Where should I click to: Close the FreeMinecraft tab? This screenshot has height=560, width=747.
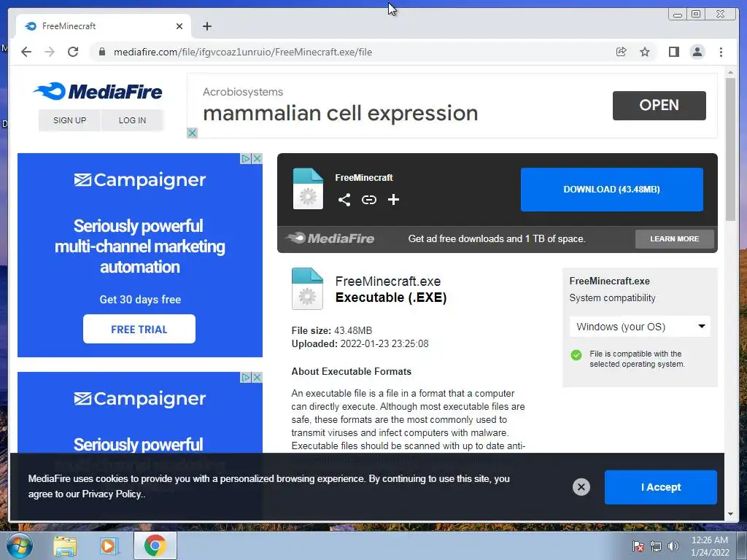179,26
